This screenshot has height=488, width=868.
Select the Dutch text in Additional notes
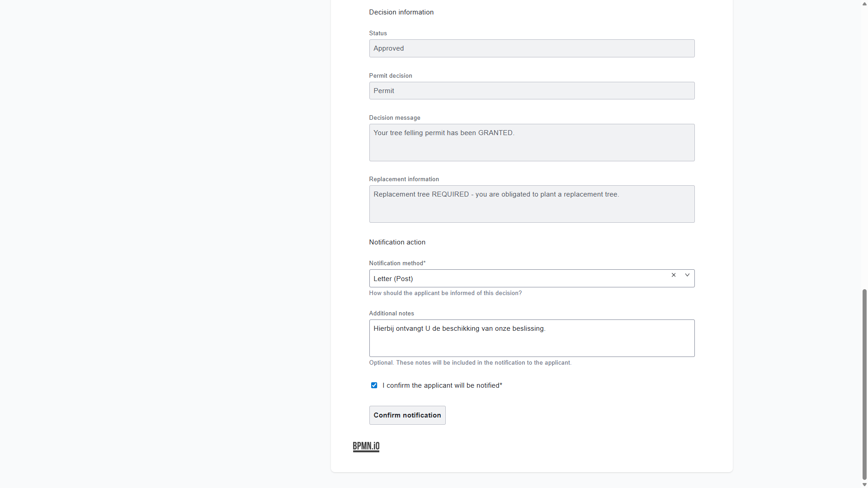click(459, 328)
